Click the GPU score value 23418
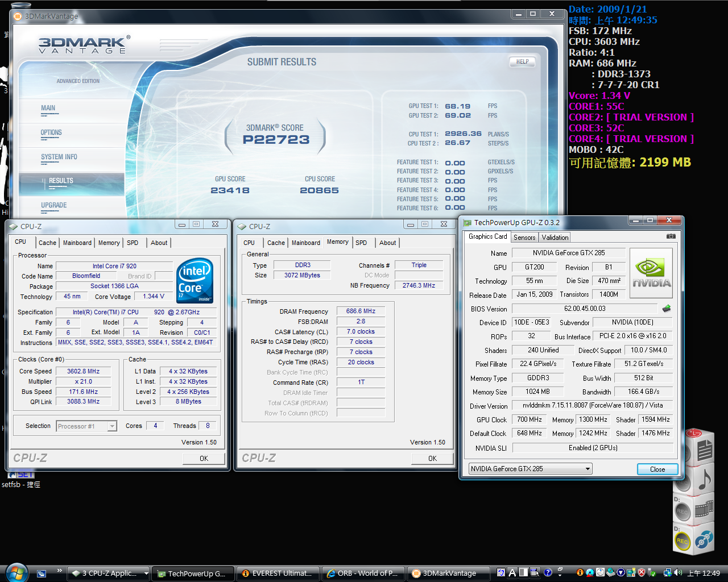728x582 pixels. [230, 190]
